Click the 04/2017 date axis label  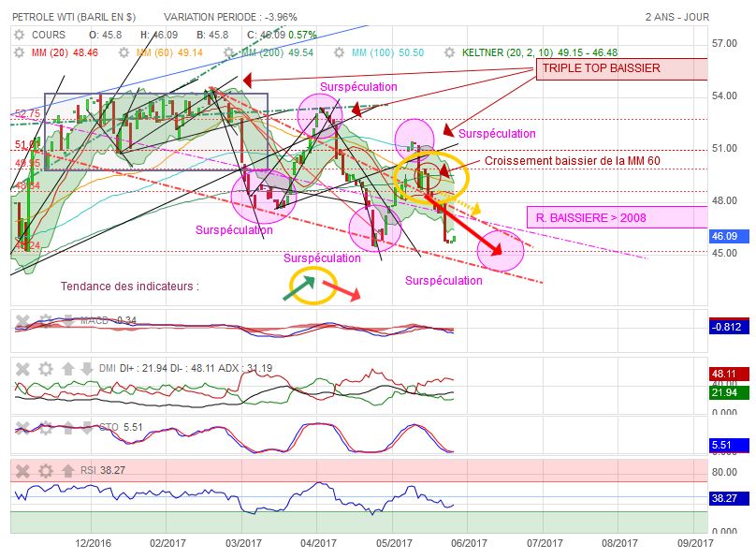click(318, 543)
